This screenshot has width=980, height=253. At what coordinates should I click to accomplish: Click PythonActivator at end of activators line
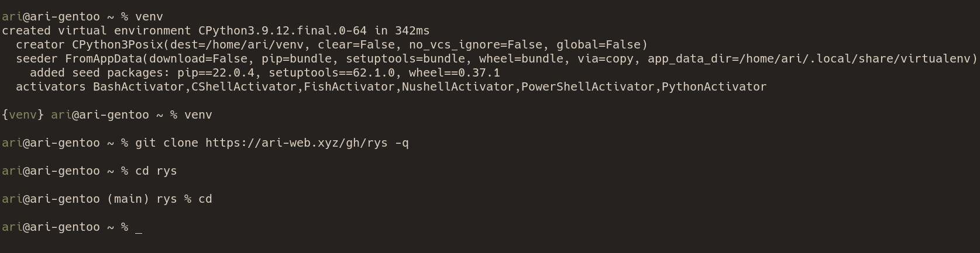(714, 87)
